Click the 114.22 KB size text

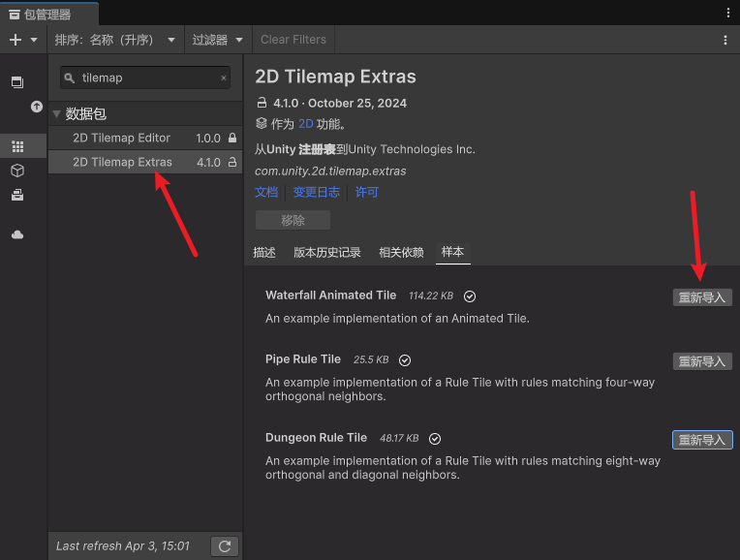pyautogui.click(x=431, y=296)
